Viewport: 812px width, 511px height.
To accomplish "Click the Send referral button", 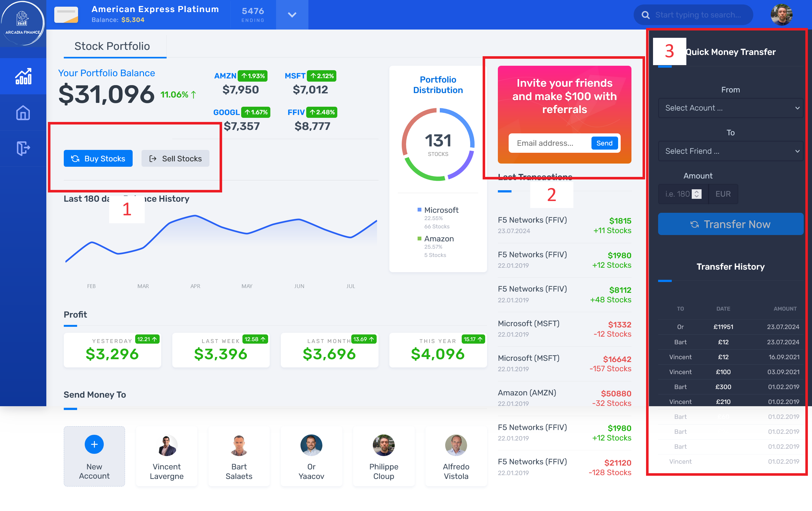I will 604,143.
